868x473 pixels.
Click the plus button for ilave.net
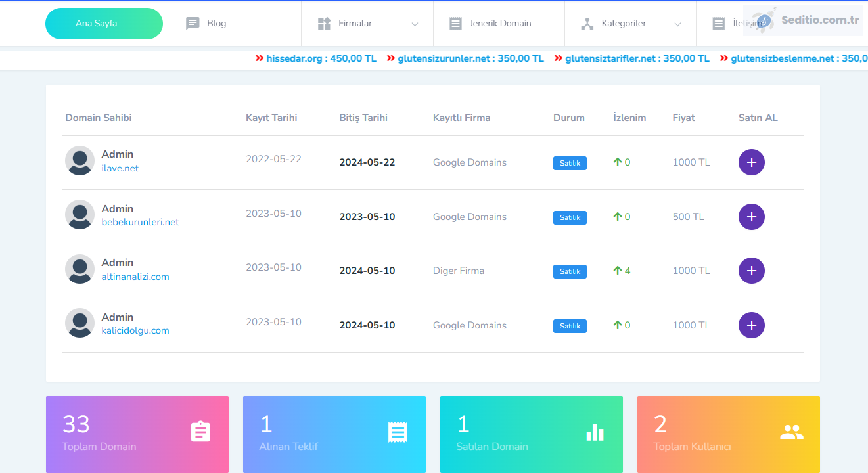(751, 162)
